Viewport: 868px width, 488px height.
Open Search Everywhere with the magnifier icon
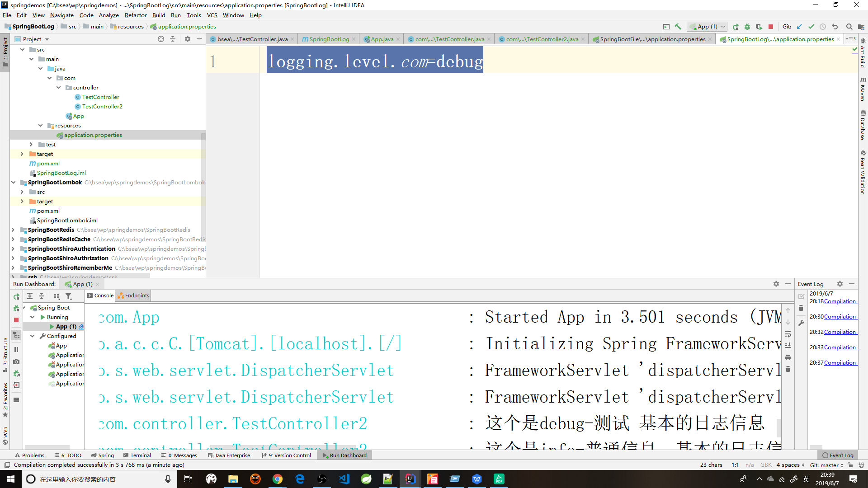coord(849,27)
